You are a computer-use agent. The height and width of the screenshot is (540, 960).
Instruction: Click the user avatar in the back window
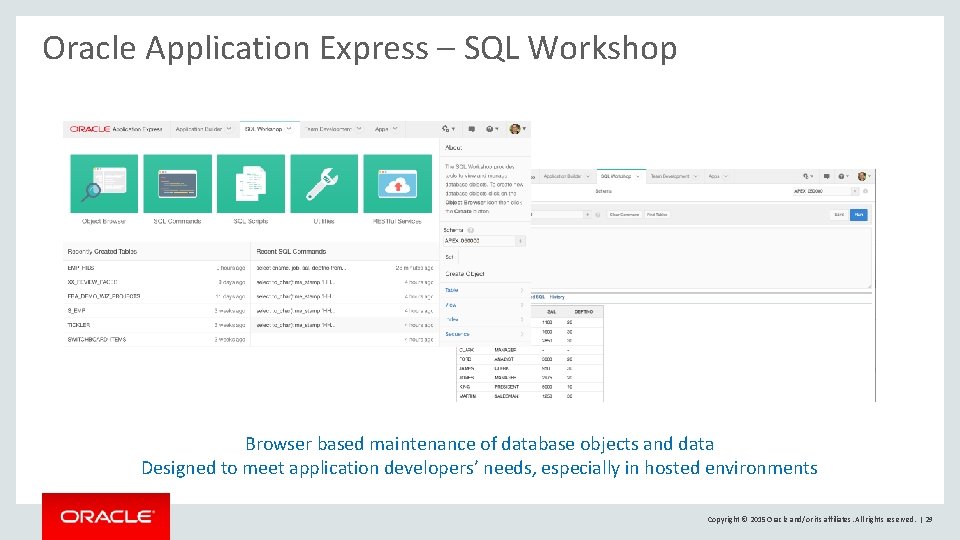point(863,176)
